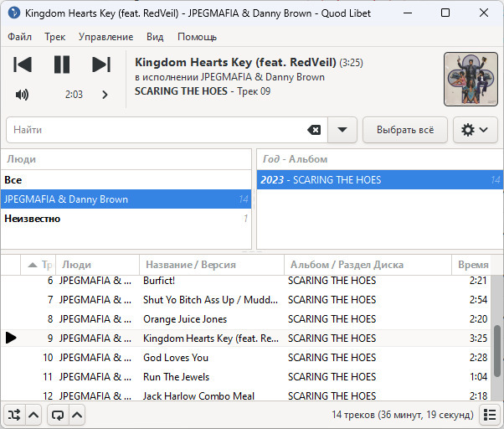The image size is (504, 429).
Task: Select Kingdom Hearts Key track in list
Action: click(x=245, y=339)
